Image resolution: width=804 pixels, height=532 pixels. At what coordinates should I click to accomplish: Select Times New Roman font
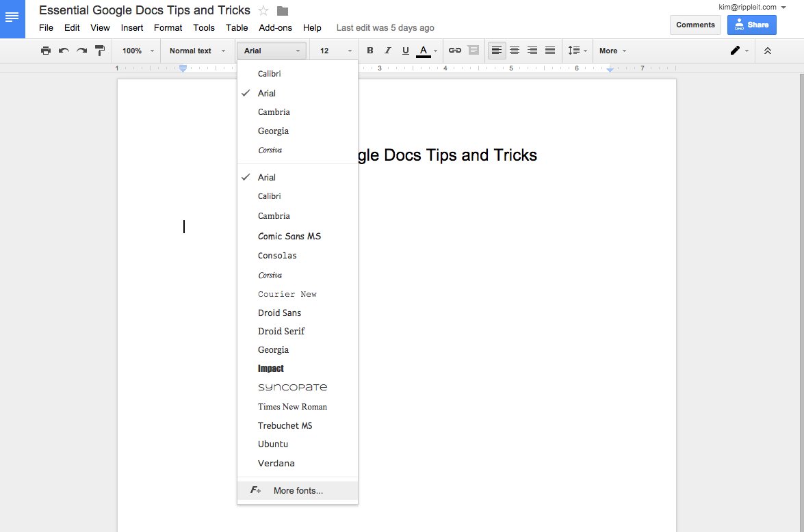tap(298, 407)
